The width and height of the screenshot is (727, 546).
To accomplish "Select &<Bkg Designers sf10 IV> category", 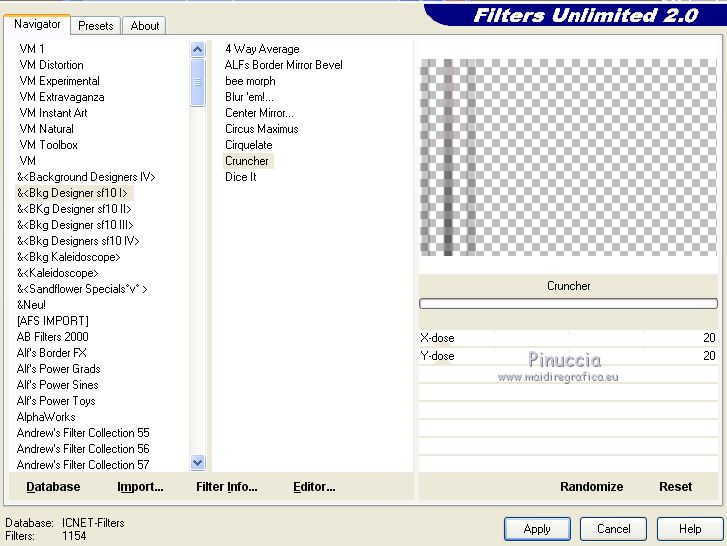I will point(78,241).
